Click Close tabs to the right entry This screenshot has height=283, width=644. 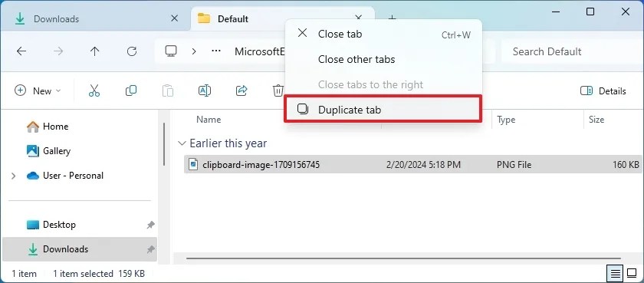coord(383,84)
